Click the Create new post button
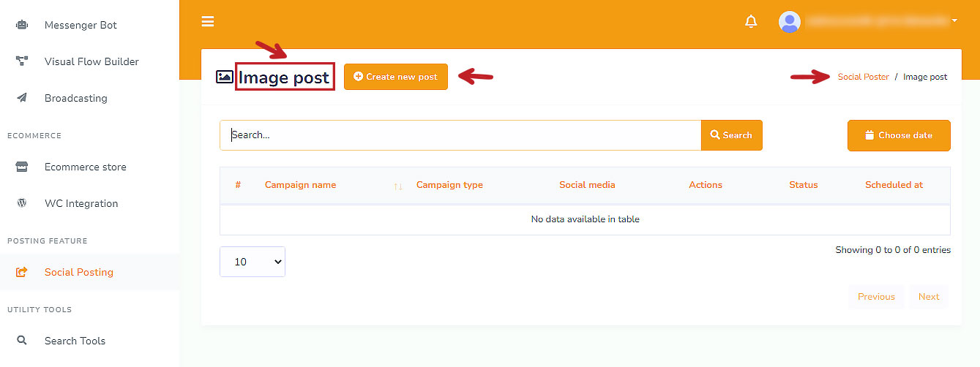Image resolution: width=980 pixels, height=367 pixels. (x=395, y=77)
